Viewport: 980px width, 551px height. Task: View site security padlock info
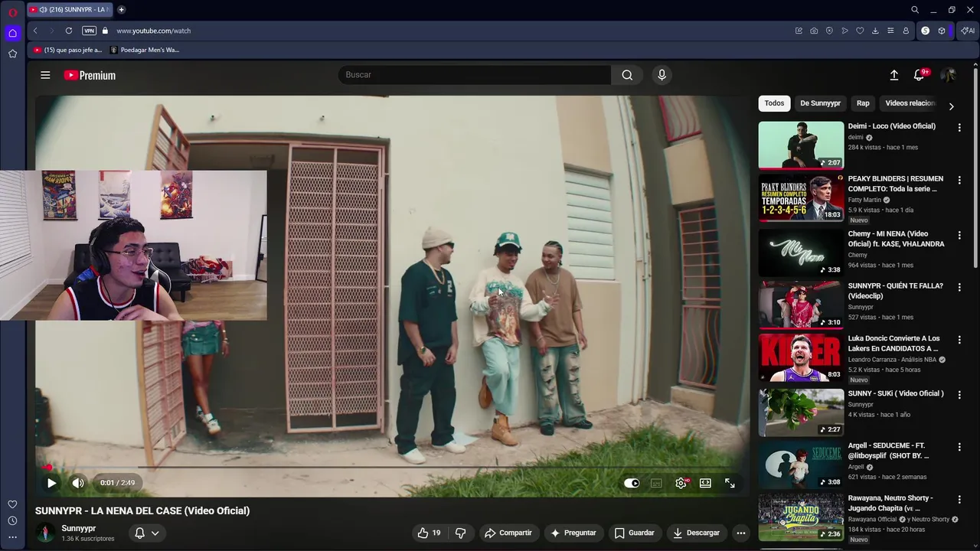[x=106, y=31]
